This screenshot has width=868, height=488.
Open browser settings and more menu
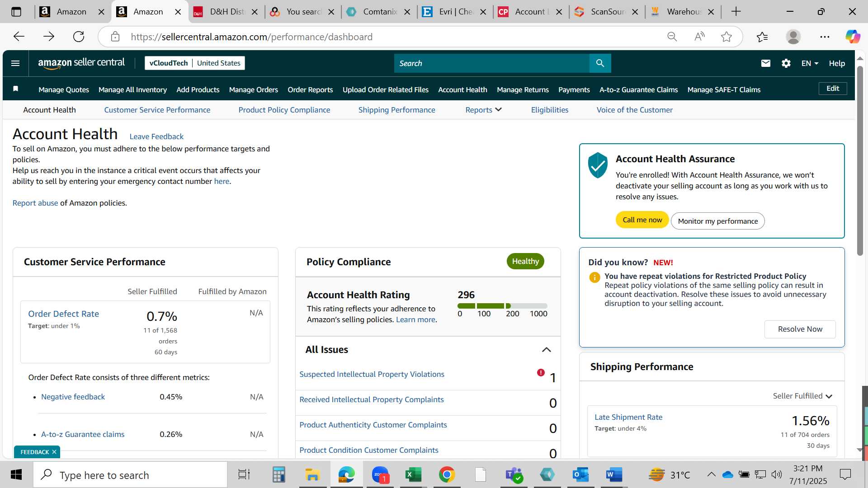tap(825, 37)
